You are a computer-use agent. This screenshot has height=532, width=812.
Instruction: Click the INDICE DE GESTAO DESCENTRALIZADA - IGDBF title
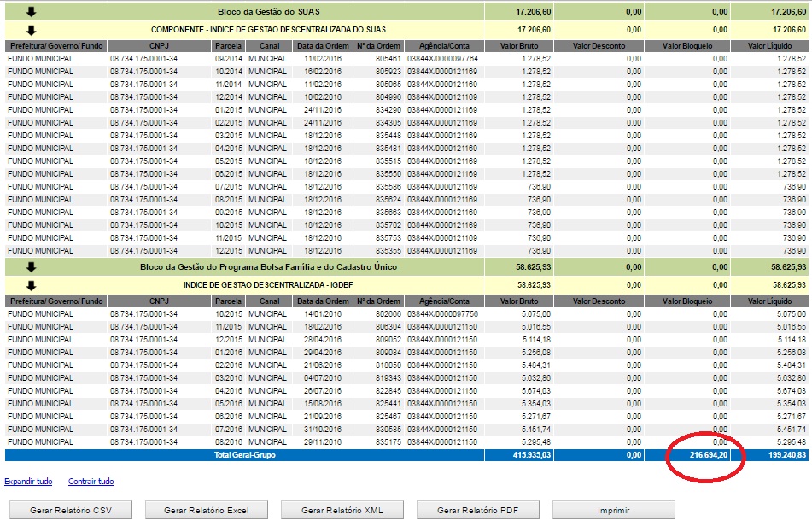(x=268, y=285)
